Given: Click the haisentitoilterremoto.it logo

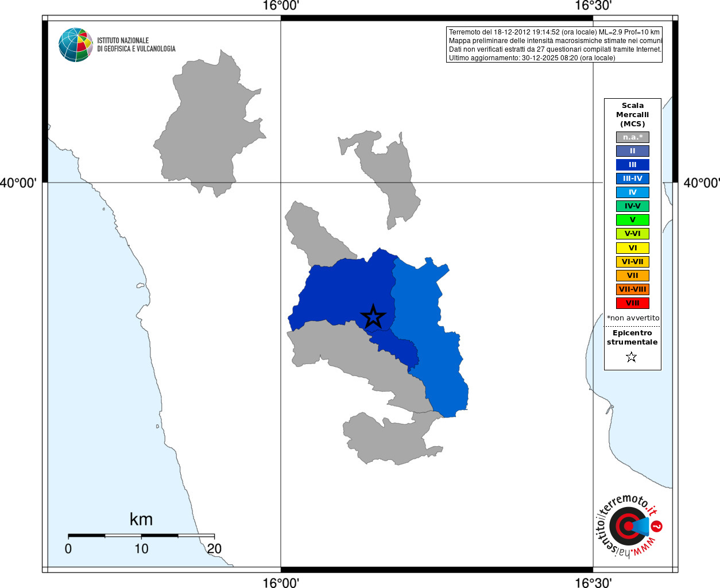Looking at the screenshot, I should point(628,526).
